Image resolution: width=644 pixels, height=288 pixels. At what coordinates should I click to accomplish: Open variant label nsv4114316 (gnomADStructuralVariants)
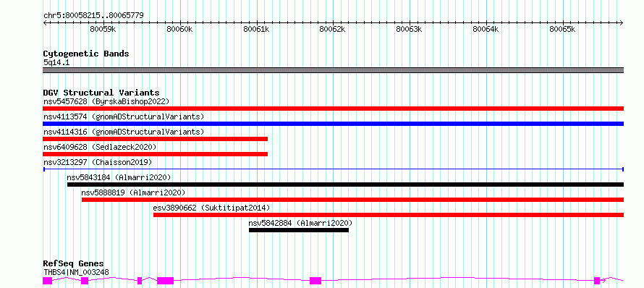[x=124, y=132]
